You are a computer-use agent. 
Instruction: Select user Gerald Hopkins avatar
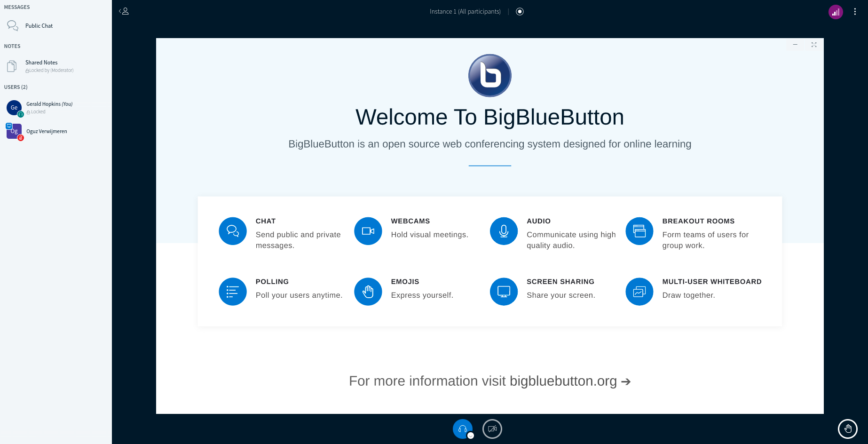(x=14, y=108)
